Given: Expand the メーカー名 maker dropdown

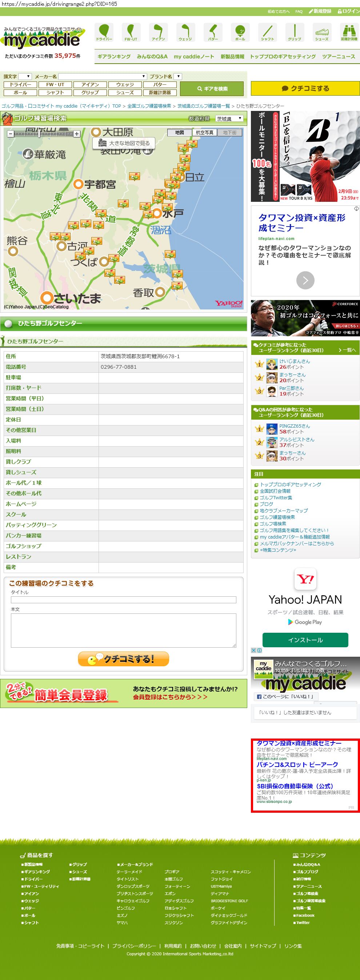Looking at the screenshot, I should 103,76.
